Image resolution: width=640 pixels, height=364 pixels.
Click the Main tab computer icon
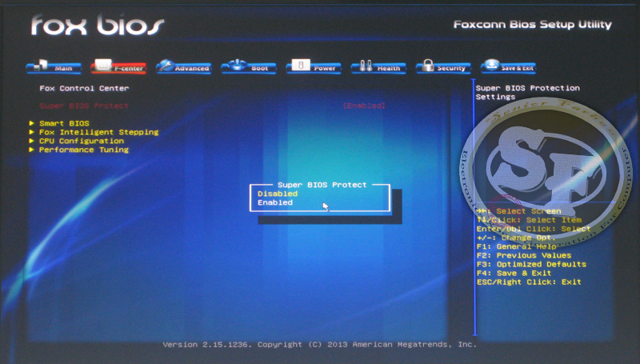coord(41,65)
